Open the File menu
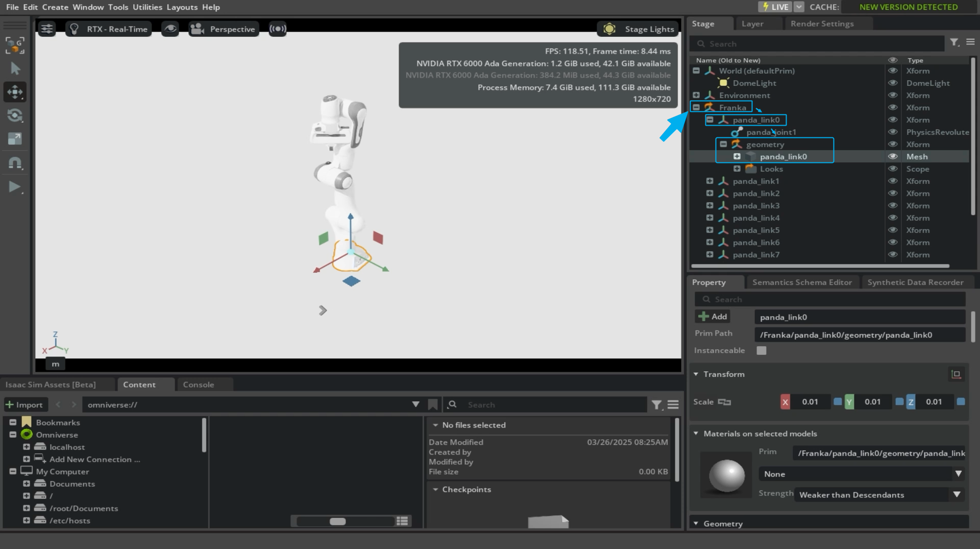The image size is (980, 549). (12, 7)
